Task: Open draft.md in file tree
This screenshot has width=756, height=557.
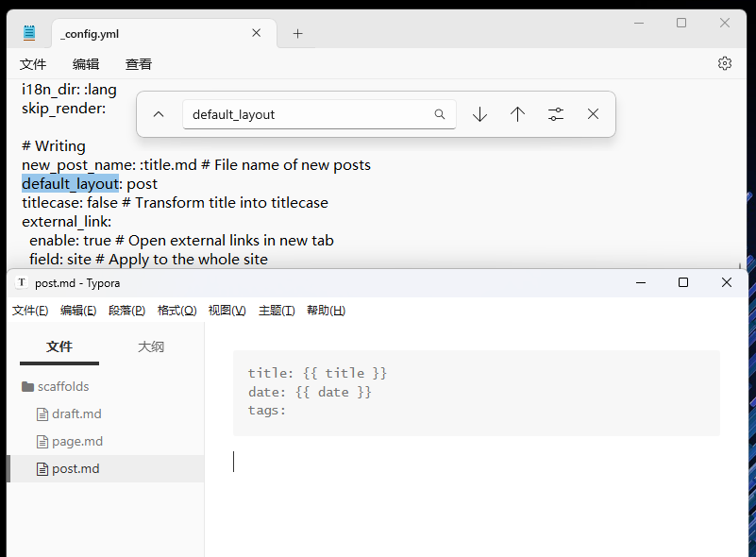Action: pyautogui.click(x=76, y=414)
